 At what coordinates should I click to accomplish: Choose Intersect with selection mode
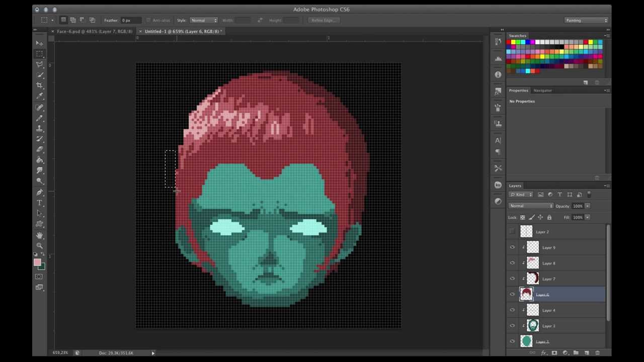click(x=92, y=20)
